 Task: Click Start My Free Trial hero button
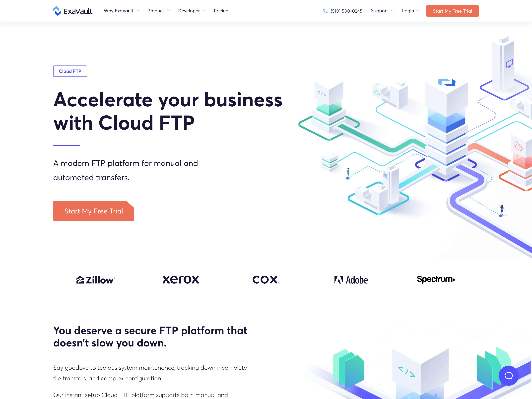point(93,210)
